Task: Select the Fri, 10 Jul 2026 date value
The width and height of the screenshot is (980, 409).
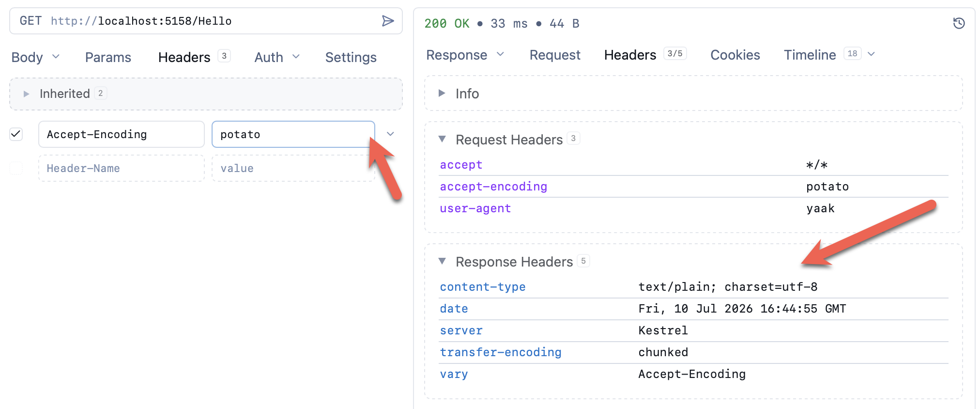Action: (742, 309)
